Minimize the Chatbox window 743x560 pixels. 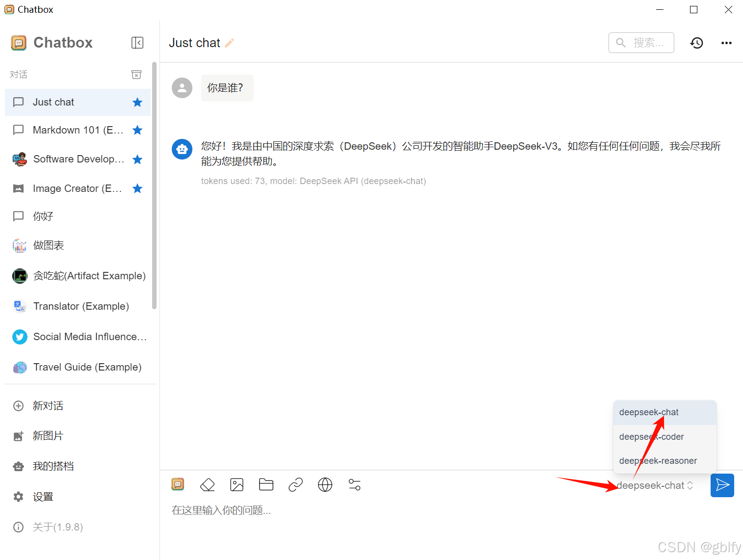pyautogui.click(x=660, y=9)
